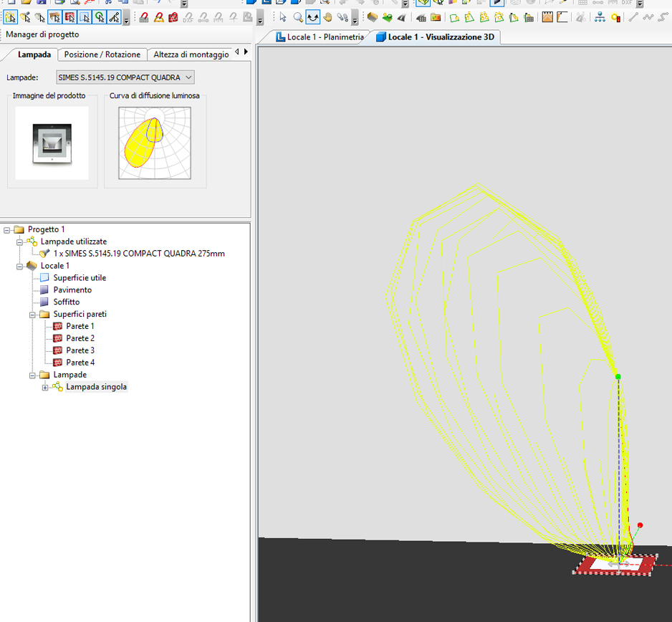
Task: Select Parete 3 in project tree
Action: click(80, 350)
